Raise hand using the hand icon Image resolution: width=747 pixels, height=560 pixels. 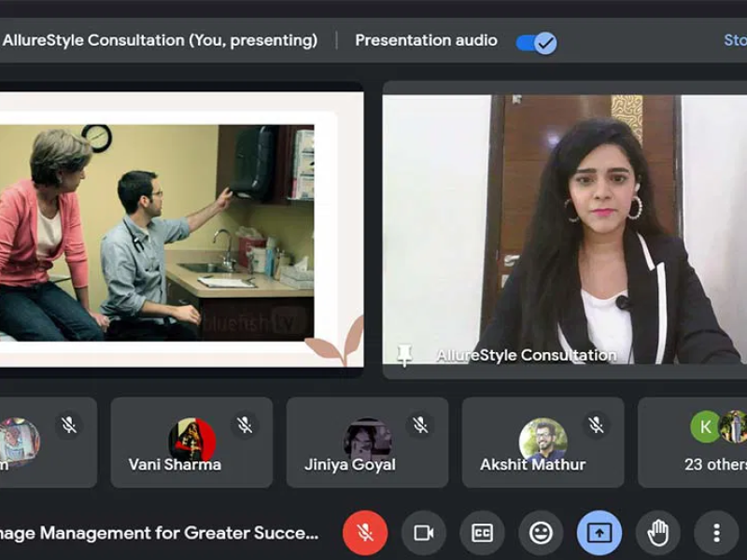[658, 533]
